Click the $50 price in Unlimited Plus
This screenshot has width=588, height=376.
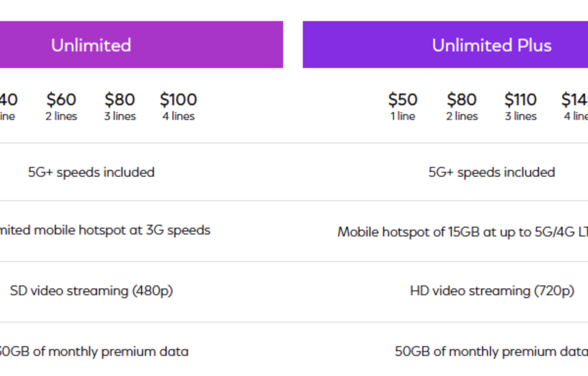403,99
